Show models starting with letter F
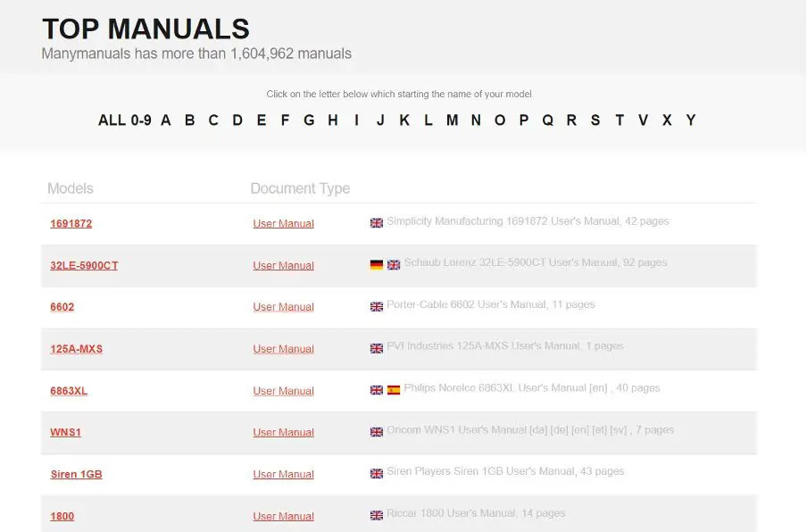Screen dimensions: 807x532 coord(285,121)
